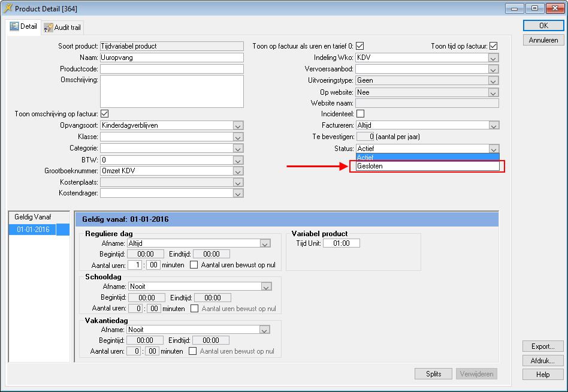Toggle Toon omschrijving op factuur checkbox
Viewport: 568px width, 392px height.
click(x=104, y=114)
